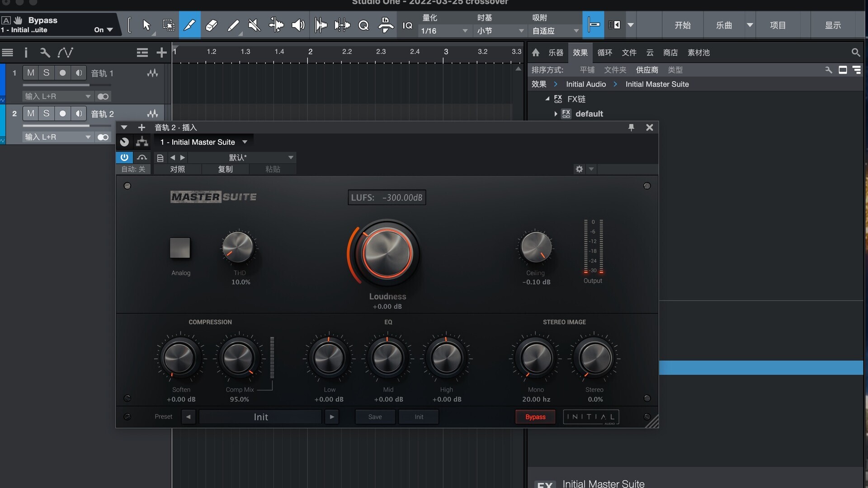868x488 pixels.
Task: Click the Init preset name field
Action: (x=260, y=417)
